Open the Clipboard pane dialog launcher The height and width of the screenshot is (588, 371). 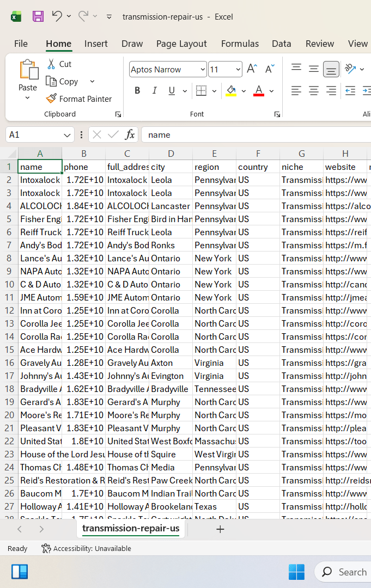pos(118,114)
